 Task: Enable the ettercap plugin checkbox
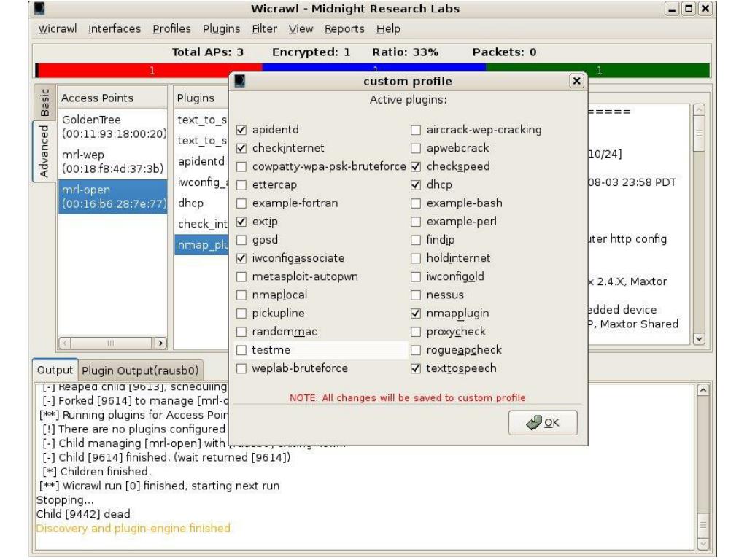(241, 184)
